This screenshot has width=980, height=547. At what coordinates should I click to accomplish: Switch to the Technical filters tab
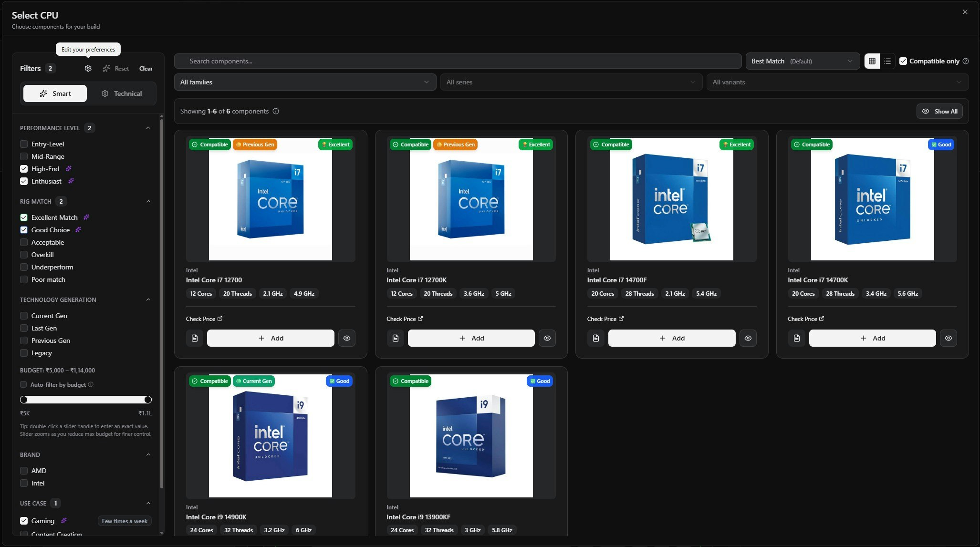(x=122, y=93)
